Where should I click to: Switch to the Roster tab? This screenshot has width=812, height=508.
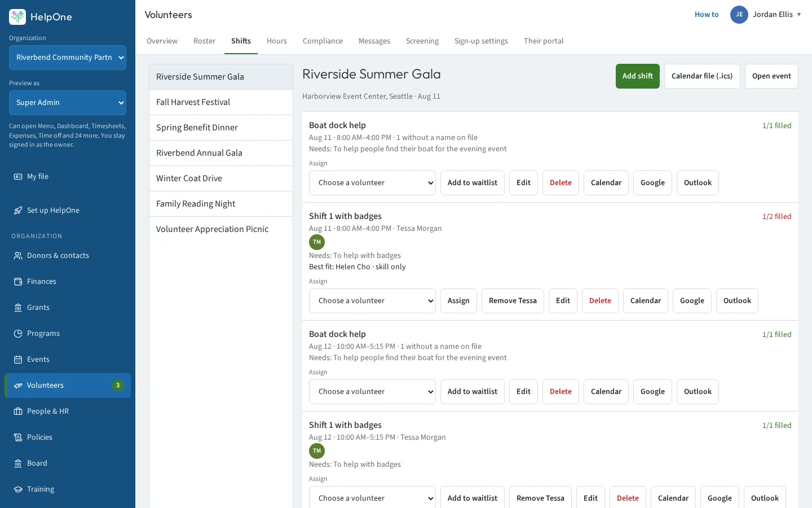tap(204, 41)
